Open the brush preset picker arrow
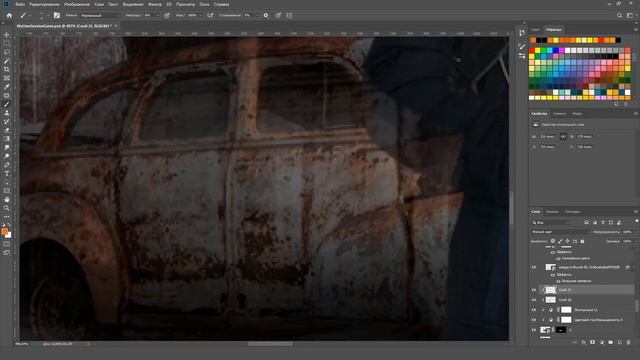Image resolution: width=640 pixels, height=360 pixels. pyautogui.click(x=48, y=15)
